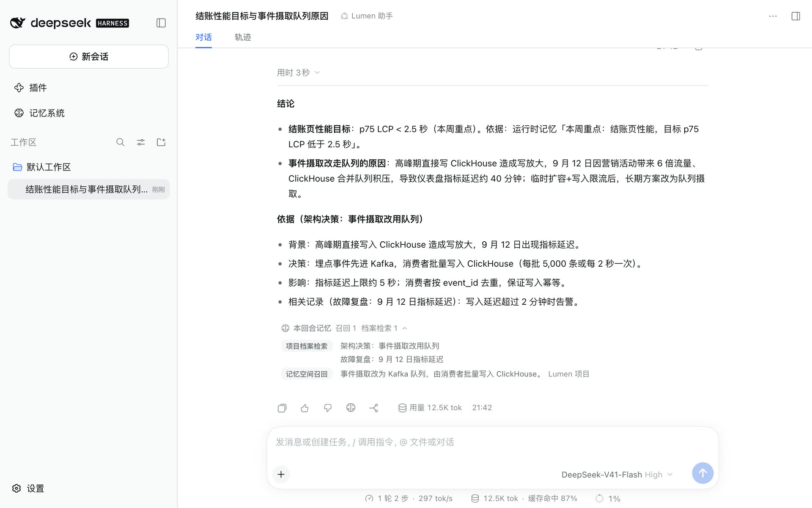Copy the assistant response
Image resolution: width=812 pixels, height=508 pixels.
282,408
